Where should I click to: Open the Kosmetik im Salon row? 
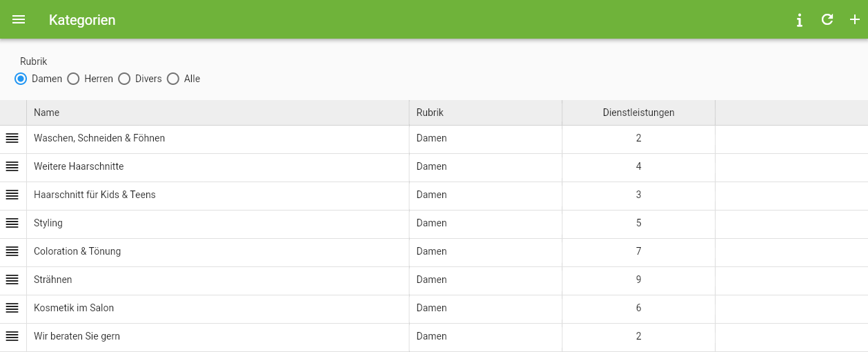(434, 308)
